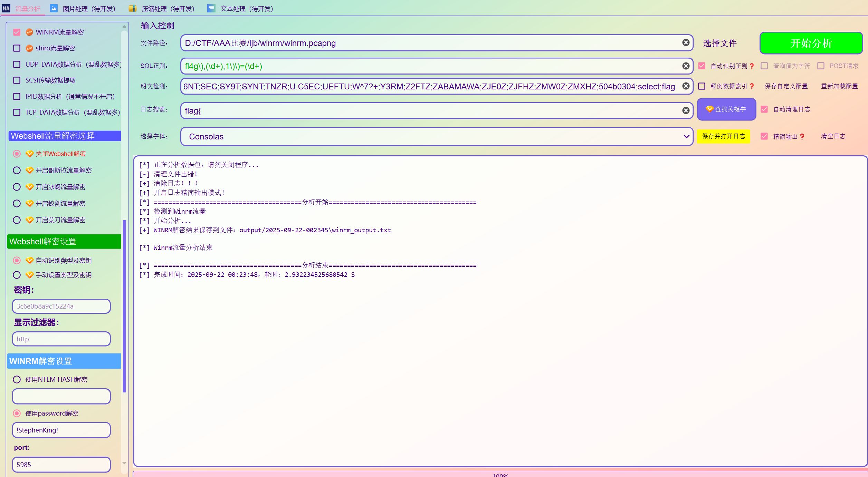Clear the log search field X icon
Image resolution: width=868 pixels, height=477 pixels.
click(x=686, y=110)
